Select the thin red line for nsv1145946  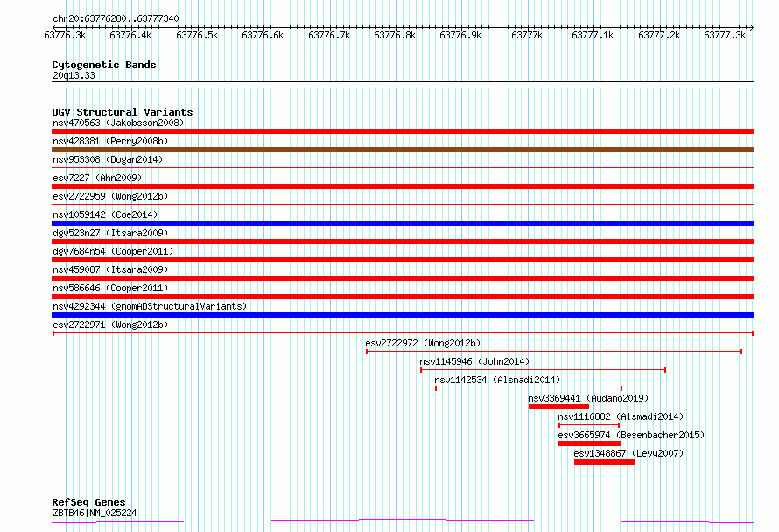click(x=543, y=370)
